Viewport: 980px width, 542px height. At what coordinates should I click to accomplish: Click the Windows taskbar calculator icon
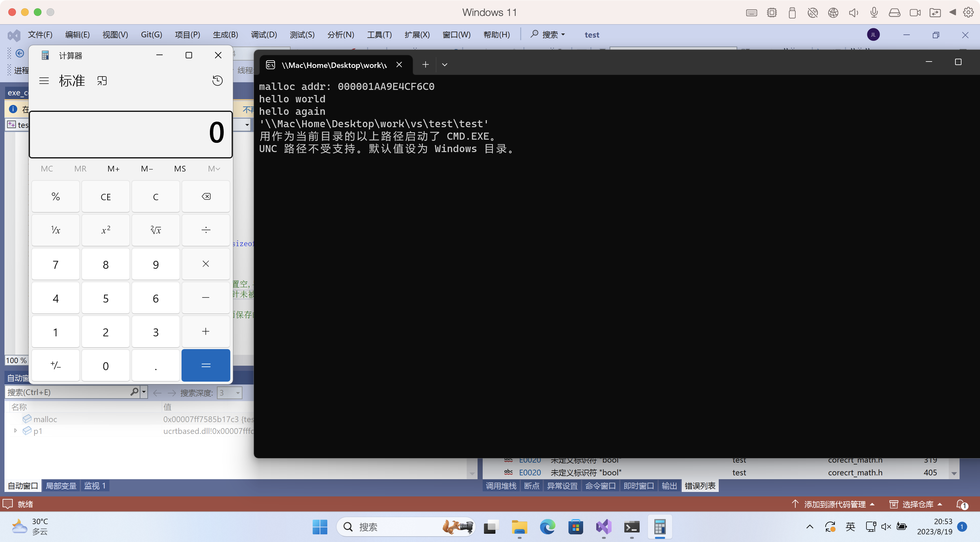[660, 527]
